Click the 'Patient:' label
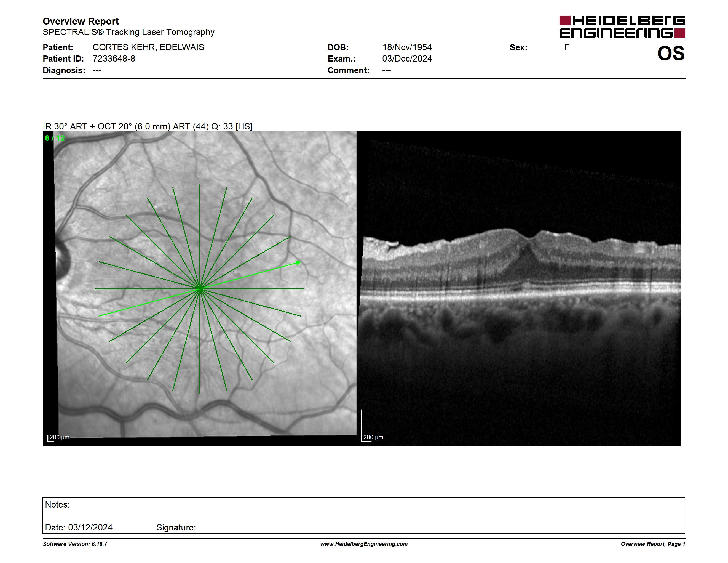The width and height of the screenshot is (728, 563). point(58,47)
